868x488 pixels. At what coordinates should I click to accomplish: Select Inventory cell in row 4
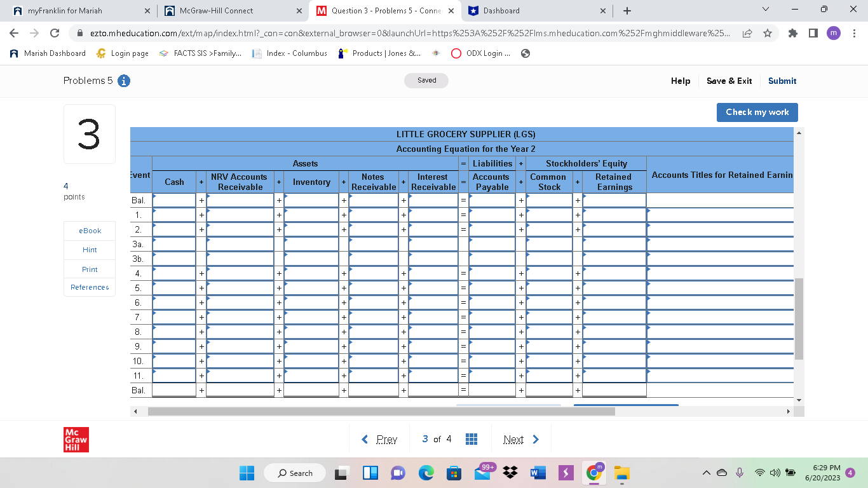[x=311, y=273]
